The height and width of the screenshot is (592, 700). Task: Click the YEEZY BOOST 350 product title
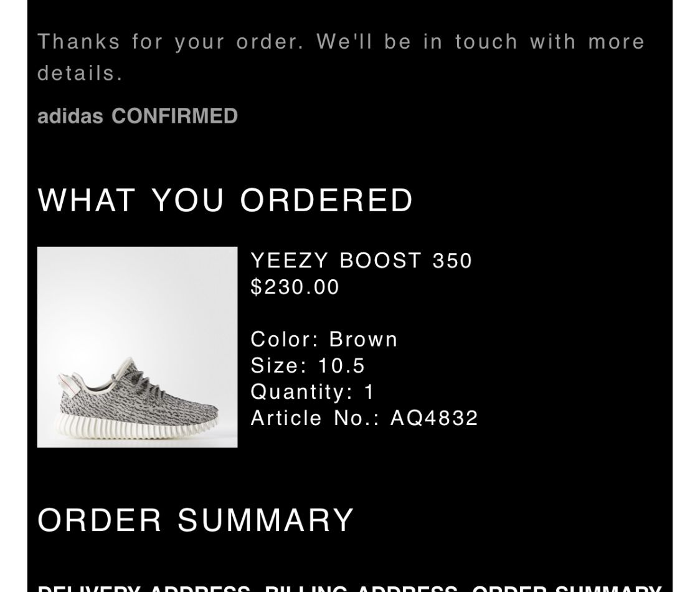[x=361, y=260]
